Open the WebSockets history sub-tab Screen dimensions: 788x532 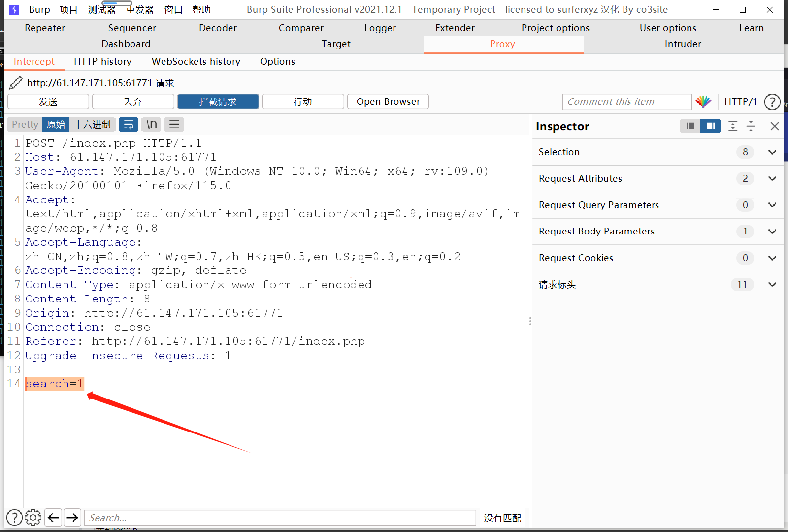click(x=196, y=62)
